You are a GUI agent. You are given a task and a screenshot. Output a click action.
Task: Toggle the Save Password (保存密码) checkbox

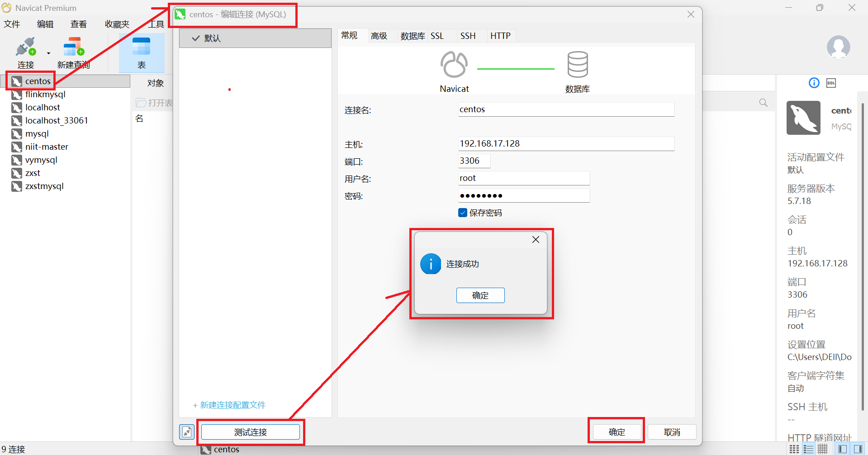point(463,213)
